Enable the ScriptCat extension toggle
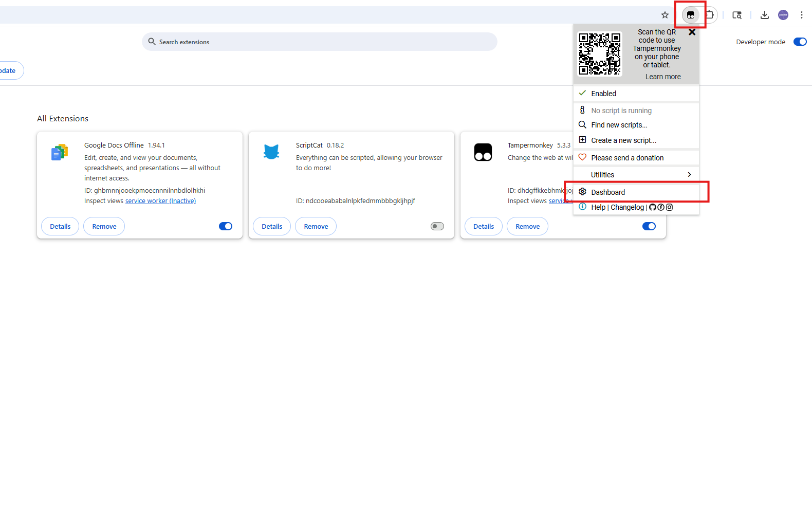 [x=437, y=226]
